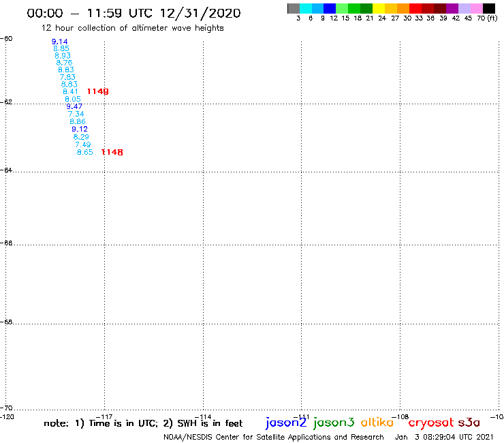
Task: Click the -60 latitude axis label
Action: pos(6,39)
